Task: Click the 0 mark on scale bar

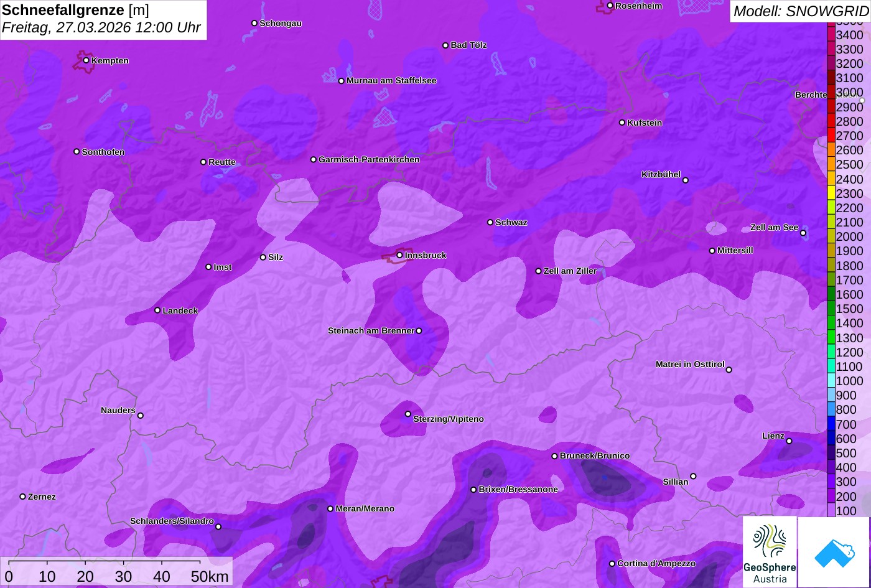Action: [x=9, y=577]
